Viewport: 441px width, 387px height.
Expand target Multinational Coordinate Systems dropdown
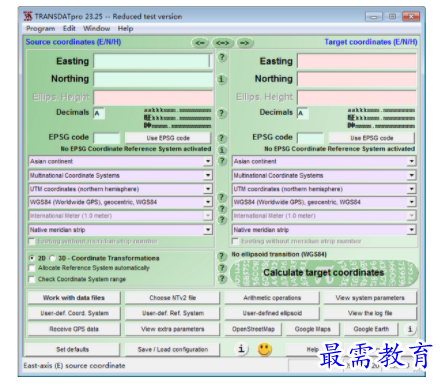click(x=411, y=175)
